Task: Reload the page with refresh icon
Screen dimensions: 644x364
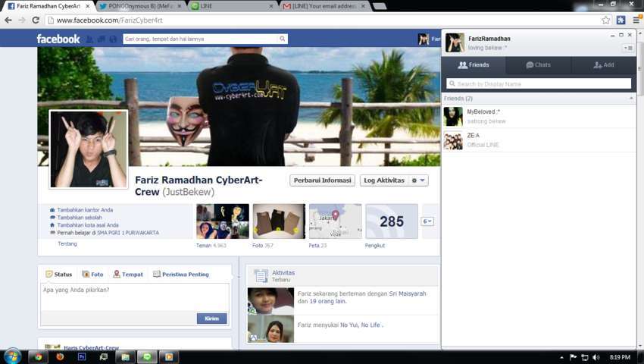Action: click(36, 20)
